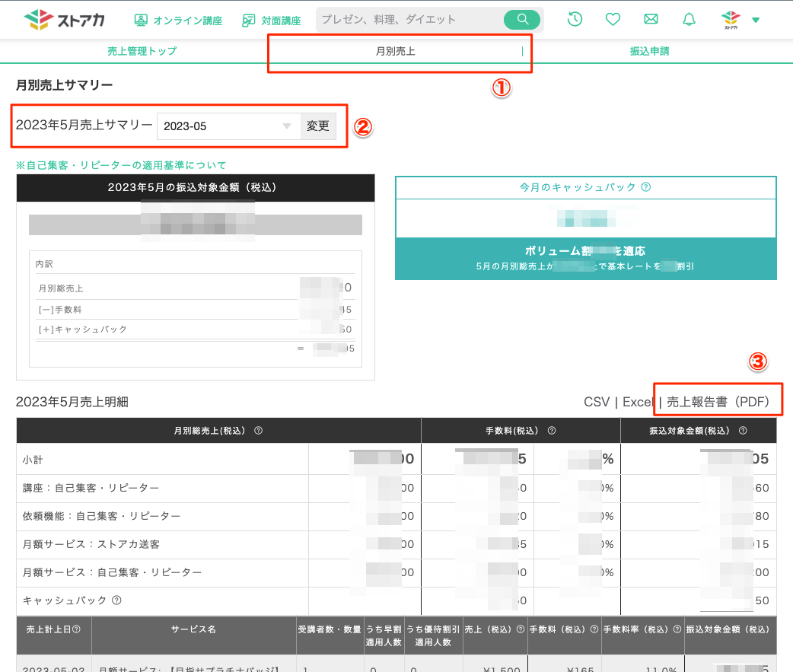Click the 月別売上サマリー heading

64,85
